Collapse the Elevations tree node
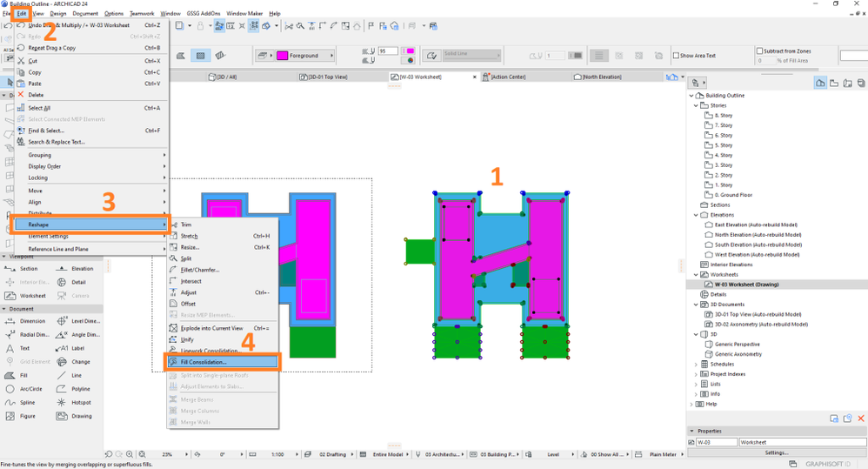868x469 pixels. pos(696,215)
